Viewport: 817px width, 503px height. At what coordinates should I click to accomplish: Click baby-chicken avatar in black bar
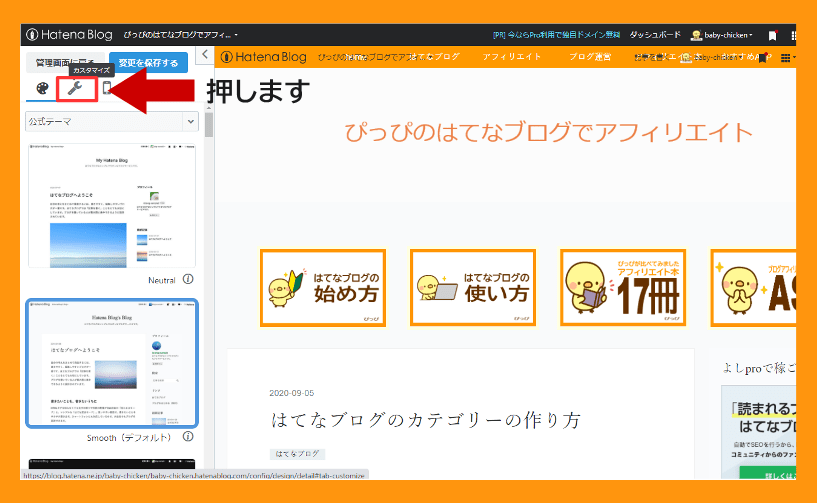coord(696,35)
